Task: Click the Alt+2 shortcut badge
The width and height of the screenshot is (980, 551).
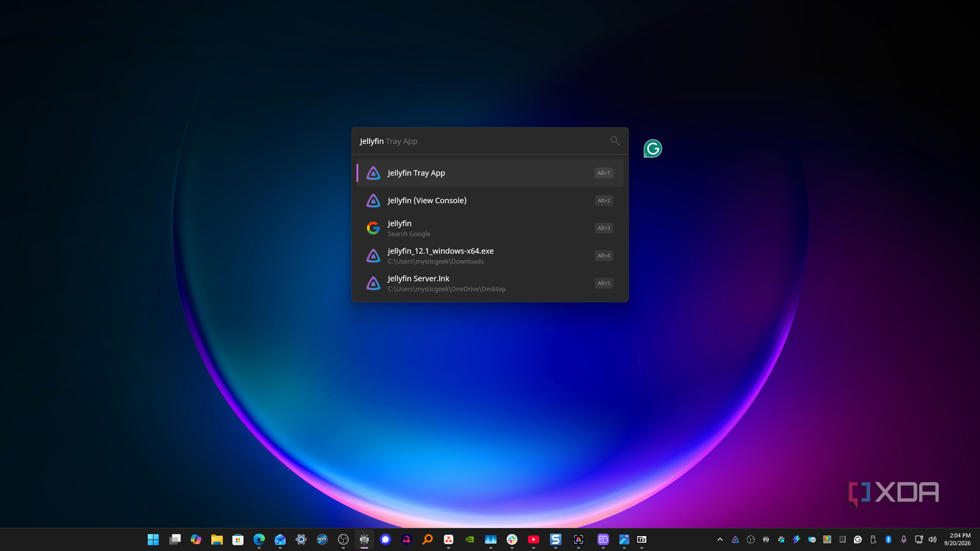Action: 604,200
